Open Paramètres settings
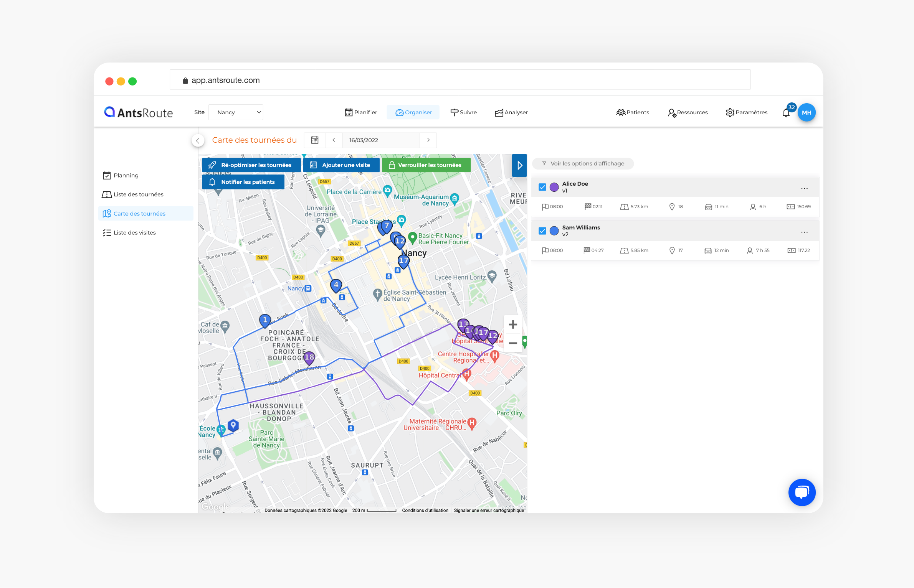 tap(747, 112)
